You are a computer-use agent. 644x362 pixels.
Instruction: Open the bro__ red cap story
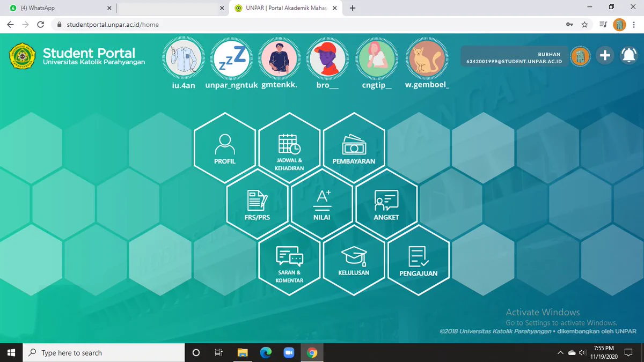[x=328, y=58]
